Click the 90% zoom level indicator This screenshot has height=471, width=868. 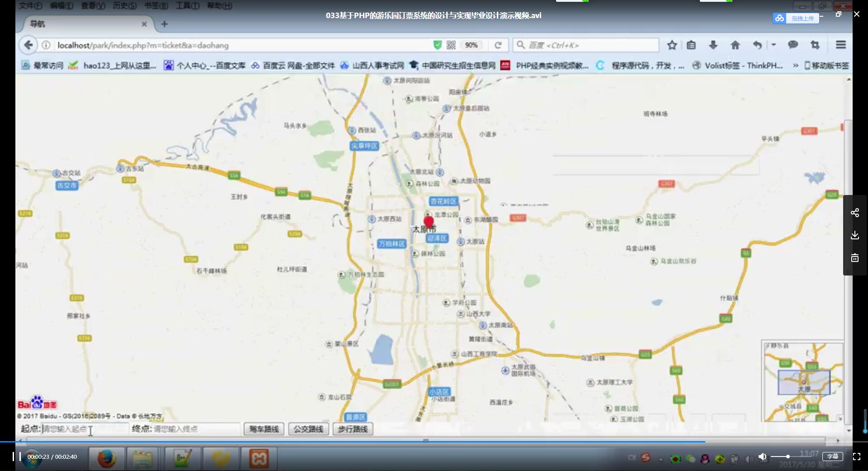point(471,45)
